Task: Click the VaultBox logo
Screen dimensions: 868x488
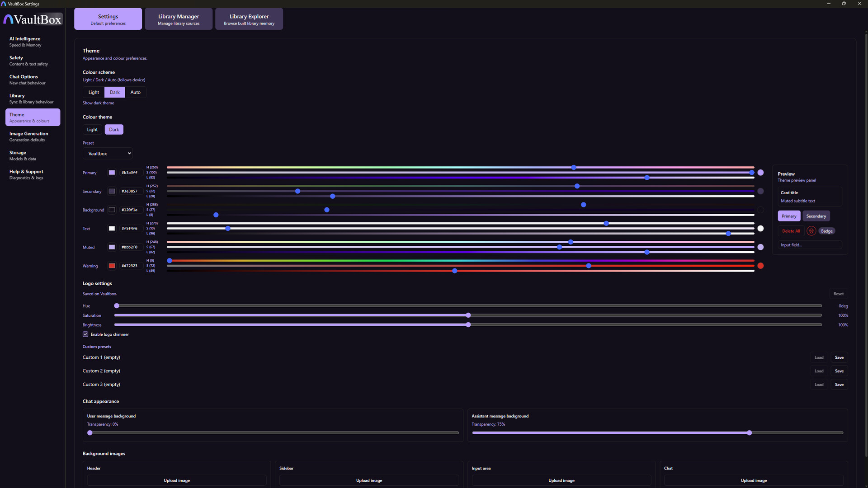Action: 33,19
